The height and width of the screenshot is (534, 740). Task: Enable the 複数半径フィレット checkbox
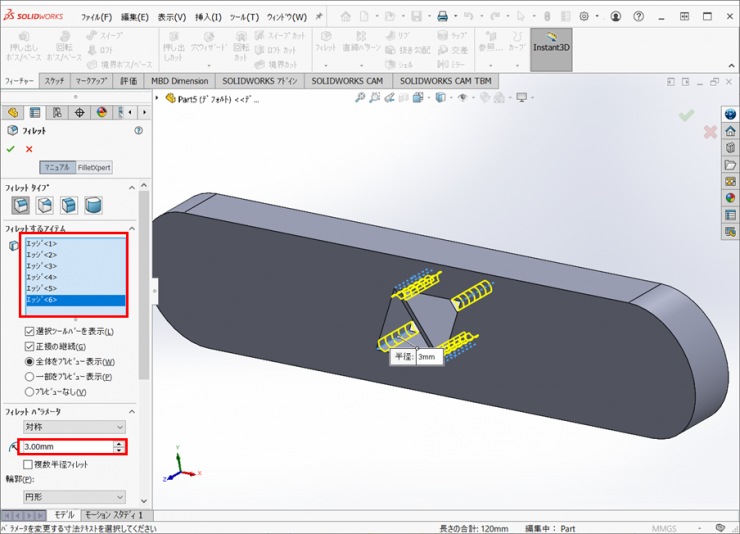[x=28, y=464]
